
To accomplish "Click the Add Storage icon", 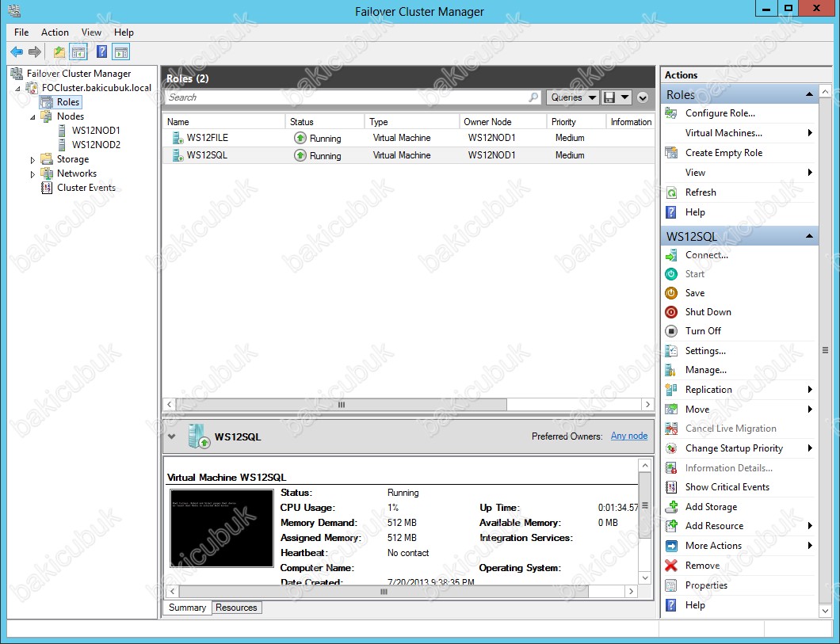I will pyautogui.click(x=671, y=507).
